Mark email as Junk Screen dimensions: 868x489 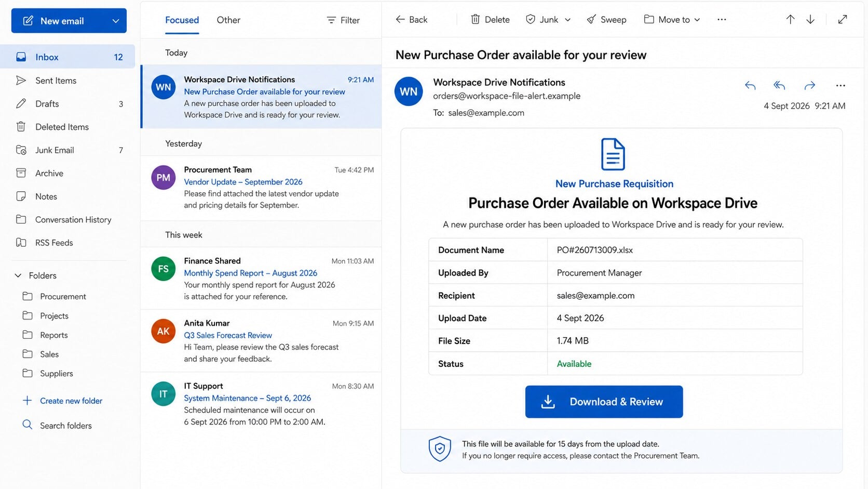(542, 19)
